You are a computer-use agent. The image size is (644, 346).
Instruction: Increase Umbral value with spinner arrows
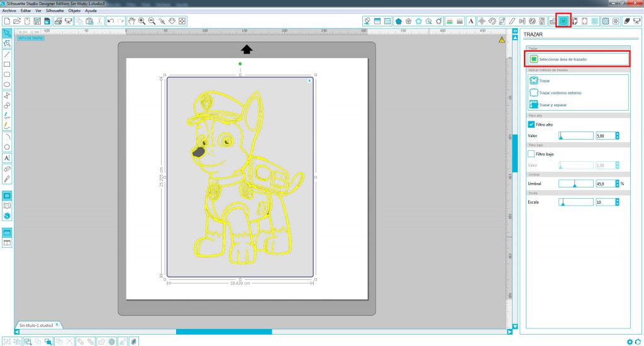pos(617,182)
